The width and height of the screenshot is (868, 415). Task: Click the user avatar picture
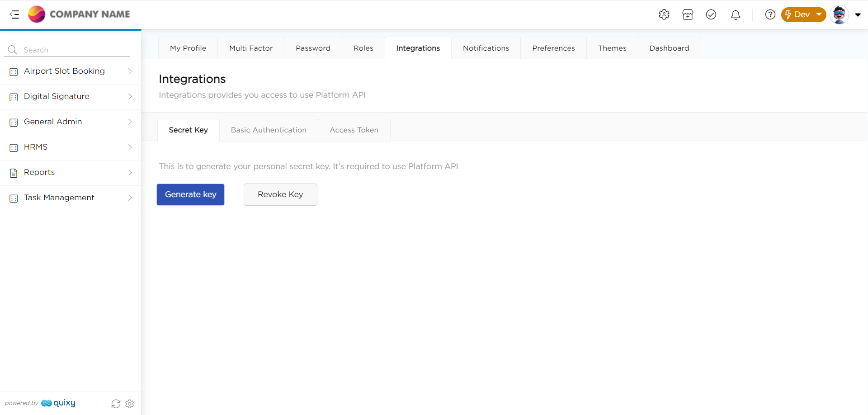coord(839,14)
